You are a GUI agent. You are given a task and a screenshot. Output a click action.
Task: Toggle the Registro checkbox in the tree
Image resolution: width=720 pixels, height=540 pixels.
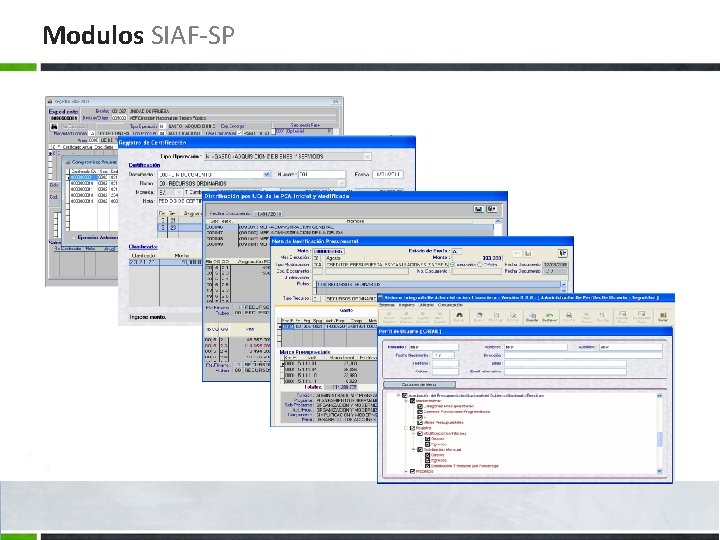412,428
